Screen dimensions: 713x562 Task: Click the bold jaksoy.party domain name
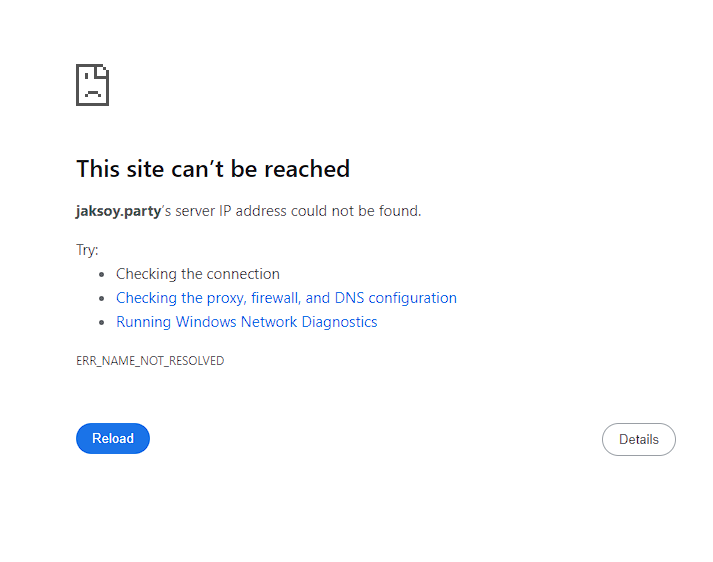pos(118,211)
